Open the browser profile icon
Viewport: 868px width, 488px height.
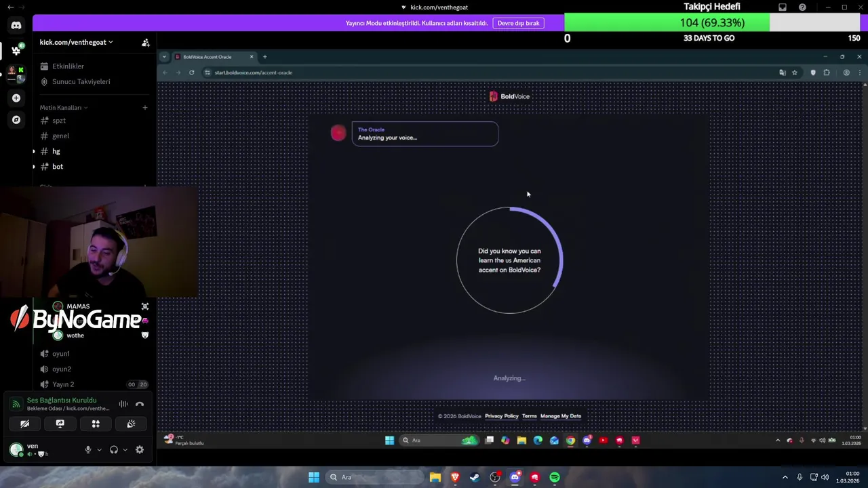coord(846,73)
